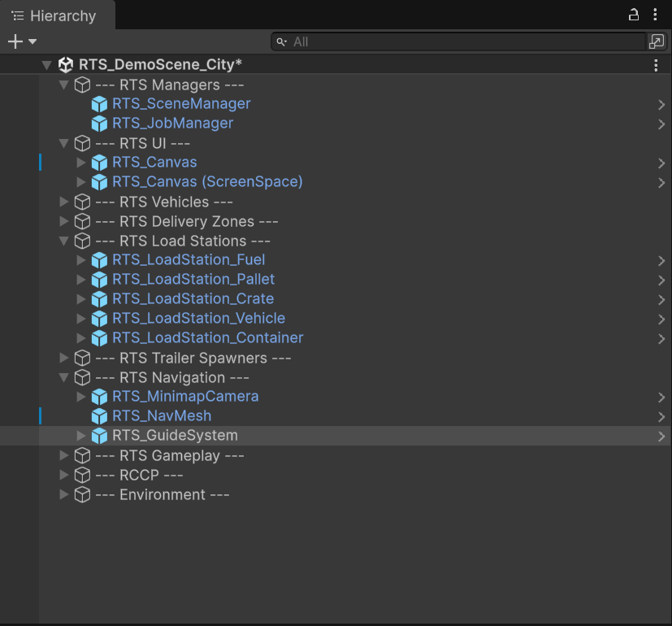The image size is (672, 626).
Task: Open RTS_LoadStation_Crate prefab via right arrow
Action: point(661,300)
